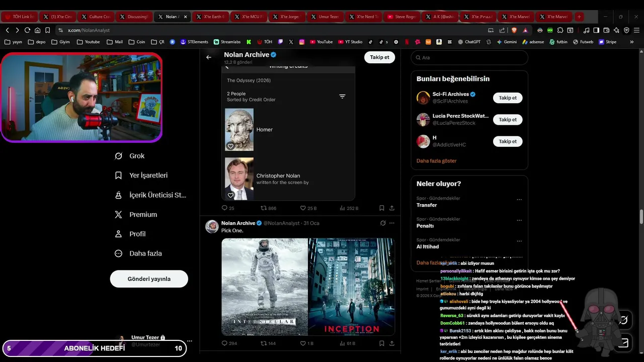Open more options for the Penaltı trend
Viewport: 644px width, 362px height.
519,220
